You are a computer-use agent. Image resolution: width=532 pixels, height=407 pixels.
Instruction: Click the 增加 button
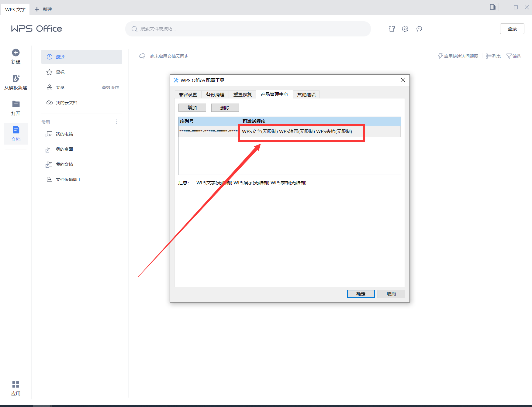(x=192, y=108)
